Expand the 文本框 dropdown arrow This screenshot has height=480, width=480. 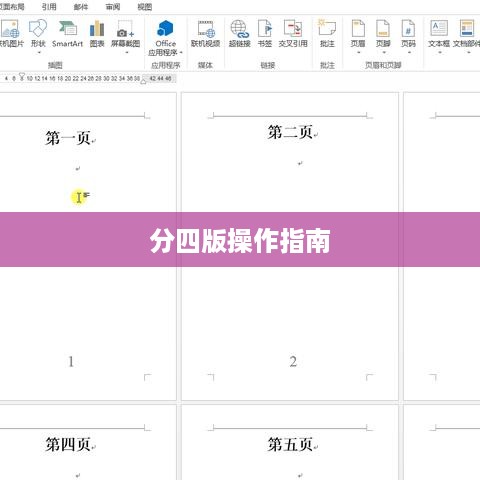tap(439, 53)
